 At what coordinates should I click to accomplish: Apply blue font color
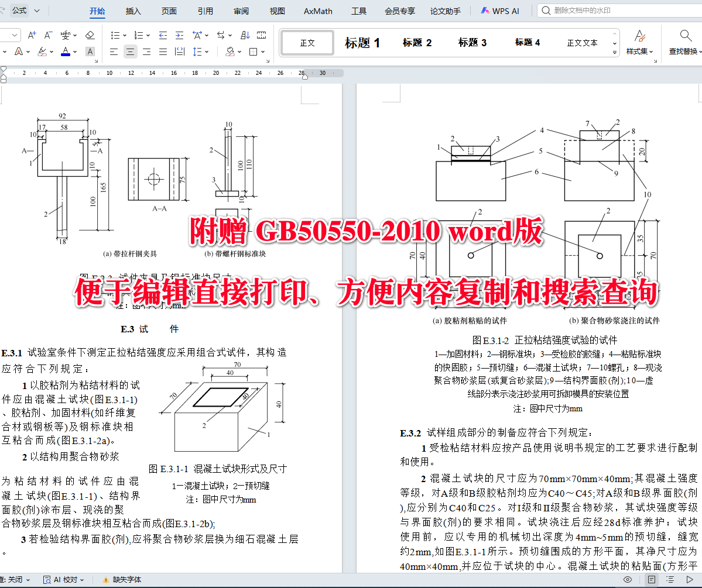[66, 52]
